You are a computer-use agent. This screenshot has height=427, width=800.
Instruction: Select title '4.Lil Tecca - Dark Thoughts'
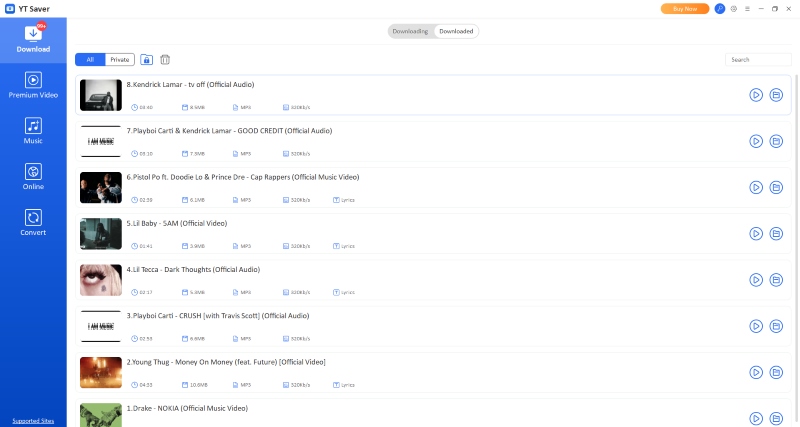193,269
